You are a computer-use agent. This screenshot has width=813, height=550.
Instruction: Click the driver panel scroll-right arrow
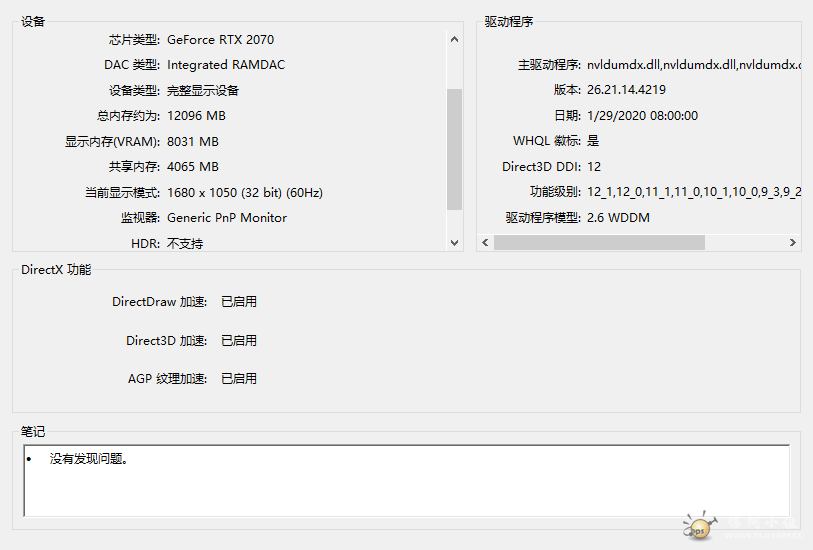point(793,243)
